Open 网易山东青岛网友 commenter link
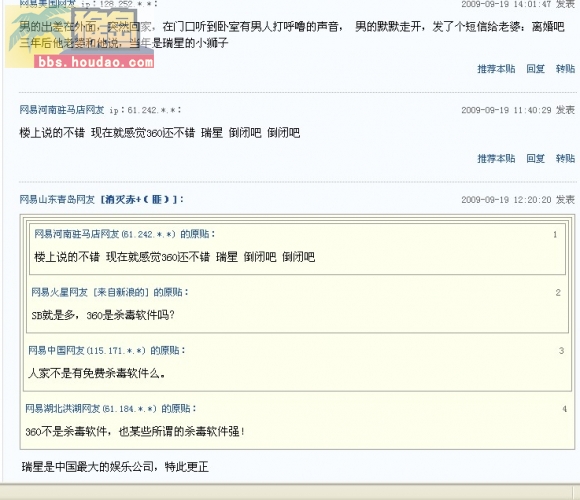The image size is (580, 500). [x=57, y=200]
